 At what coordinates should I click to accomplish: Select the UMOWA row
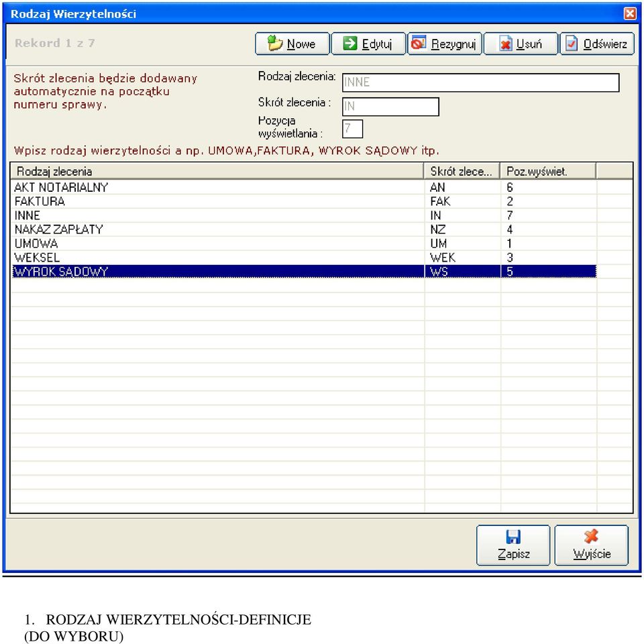304,244
